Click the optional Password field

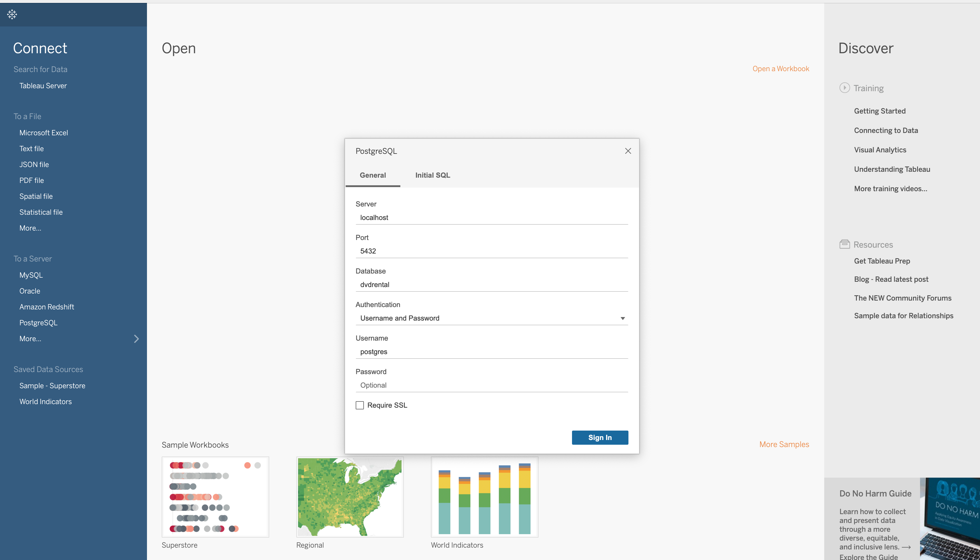[x=491, y=385]
